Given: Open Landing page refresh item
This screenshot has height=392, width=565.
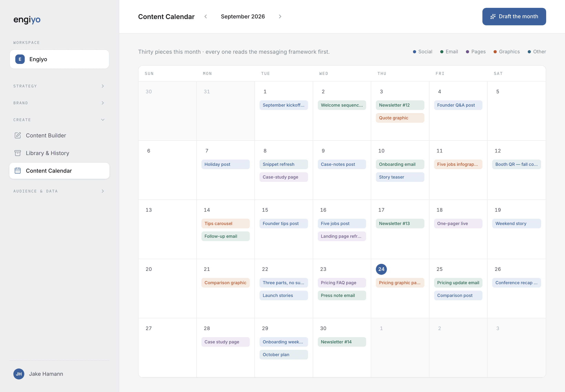Looking at the screenshot, I should click(x=342, y=236).
